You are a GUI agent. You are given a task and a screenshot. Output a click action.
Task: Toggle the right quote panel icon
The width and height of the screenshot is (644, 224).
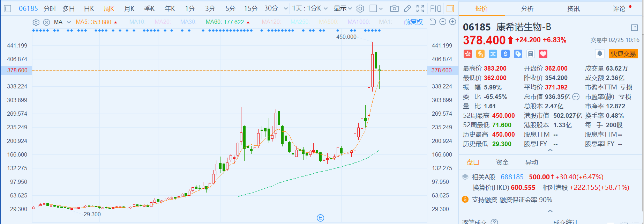coord(450,8)
